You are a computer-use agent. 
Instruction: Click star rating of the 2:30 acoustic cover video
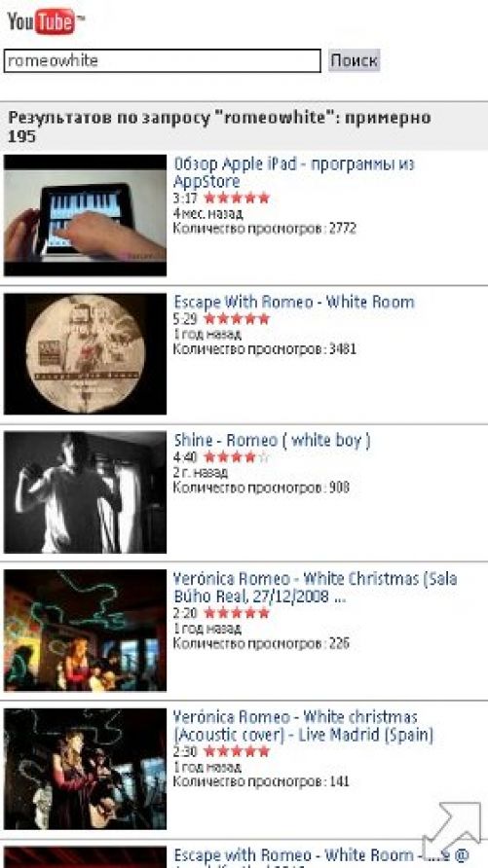(237, 751)
